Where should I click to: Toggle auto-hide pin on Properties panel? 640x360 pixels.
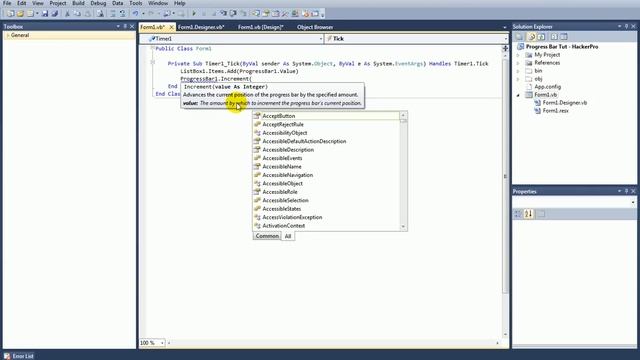(x=627, y=191)
